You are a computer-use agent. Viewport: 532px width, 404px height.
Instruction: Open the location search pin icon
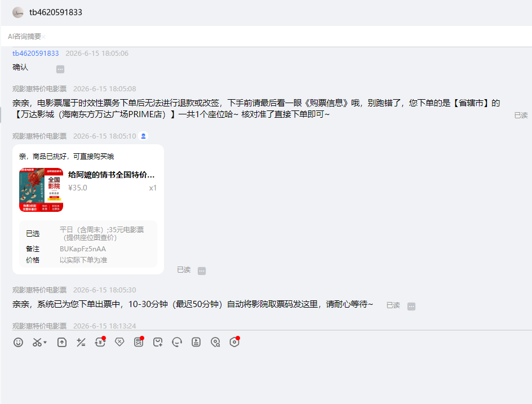[215, 342]
